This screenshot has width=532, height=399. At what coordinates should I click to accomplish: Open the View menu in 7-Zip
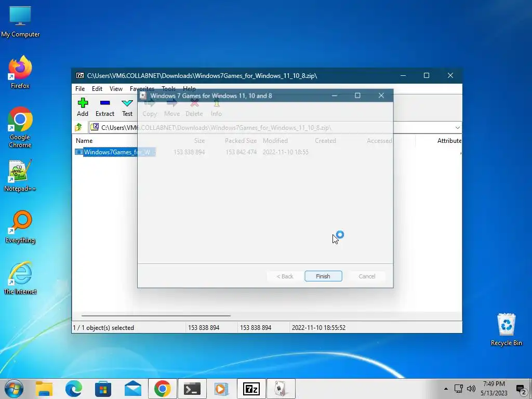(116, 88)
